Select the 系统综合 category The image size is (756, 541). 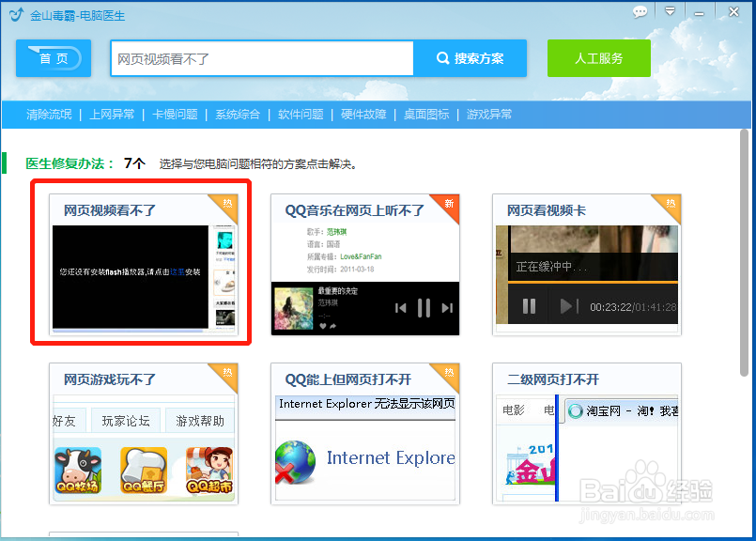click(238, 115)
